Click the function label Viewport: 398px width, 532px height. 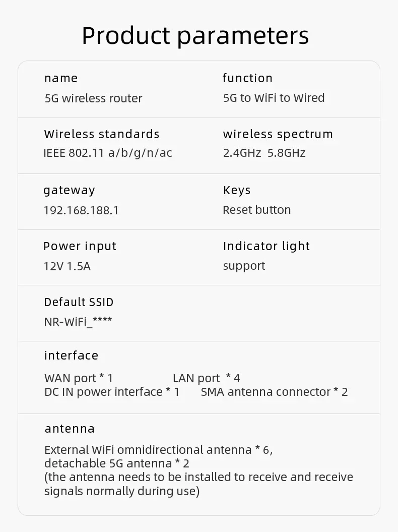pos(247,78)
